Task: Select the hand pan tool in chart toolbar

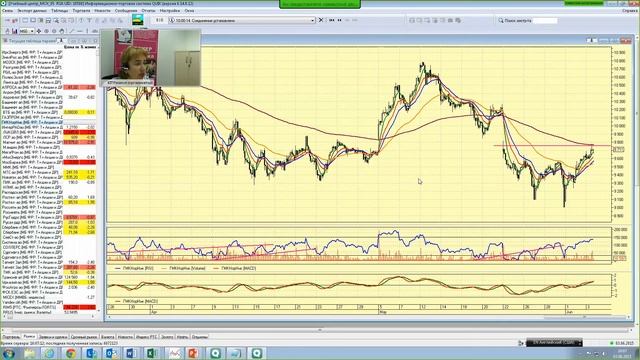Action: coord(62,31)
